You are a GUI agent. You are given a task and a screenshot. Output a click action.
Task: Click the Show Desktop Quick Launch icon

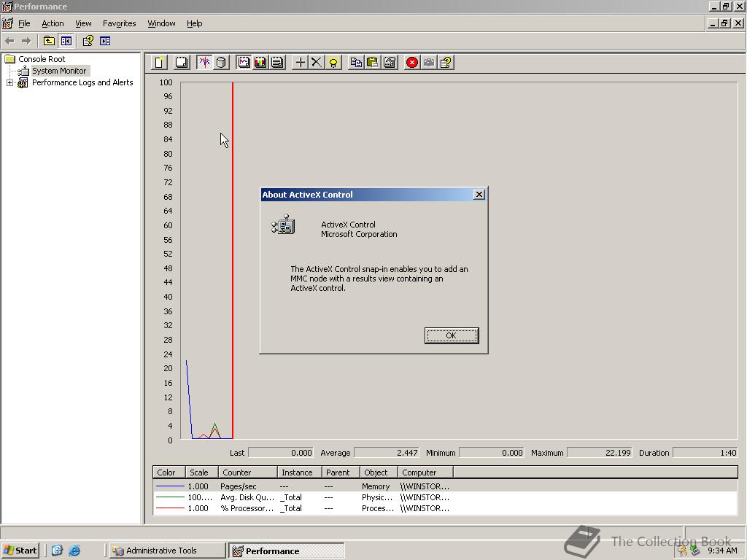click(57, 551)
